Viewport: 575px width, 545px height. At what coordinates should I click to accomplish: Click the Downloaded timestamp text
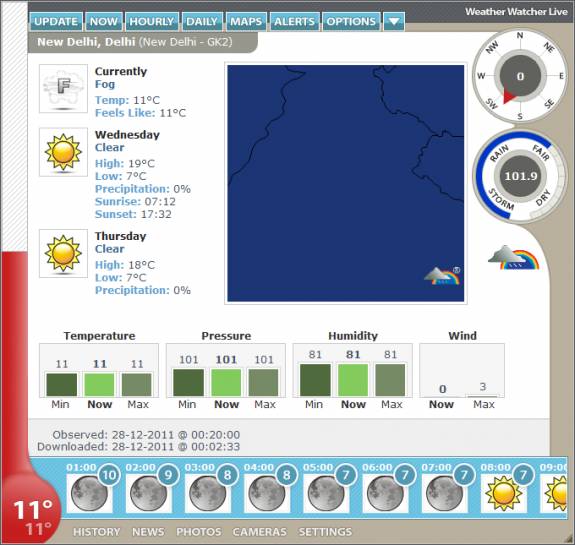(138, 447)
